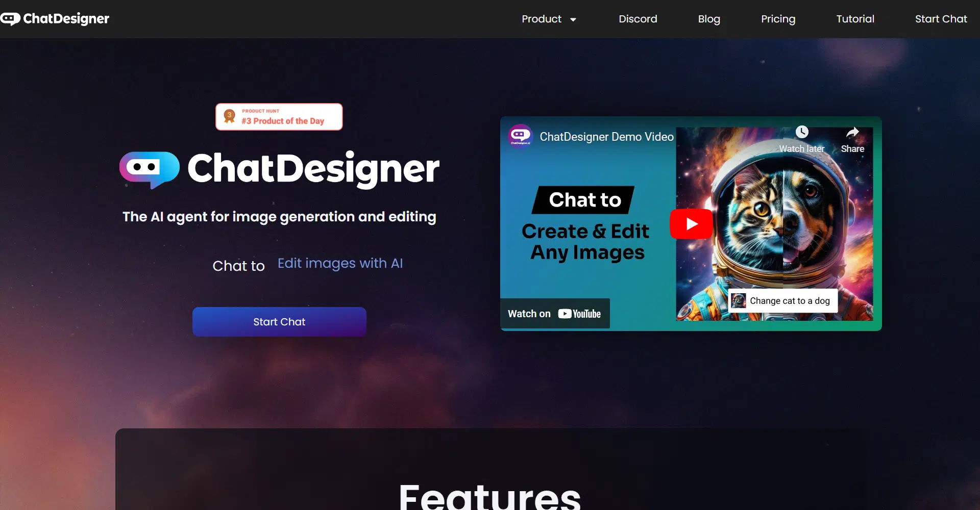This screenshot has height=510, width=980.
Task: Open the Discord link in navbar
Action: [x=638, y=19]
